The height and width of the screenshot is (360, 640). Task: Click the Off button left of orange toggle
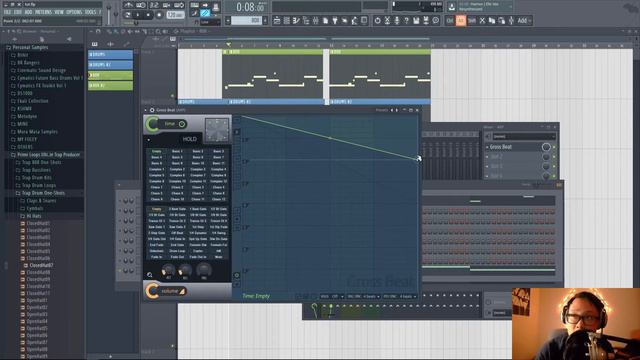coord(450,20)
